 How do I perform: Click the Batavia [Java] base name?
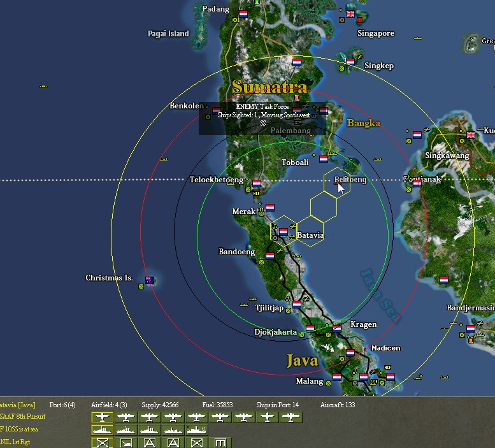(17, 405)
